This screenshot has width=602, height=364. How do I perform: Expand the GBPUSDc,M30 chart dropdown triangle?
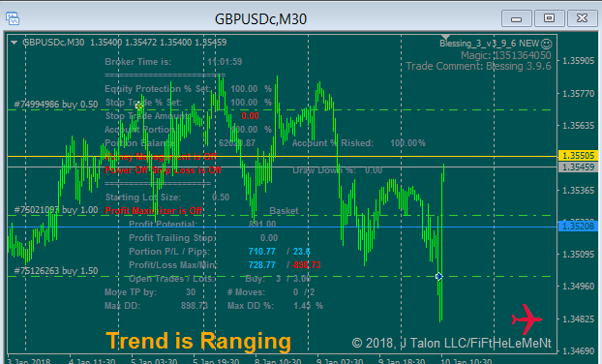[x=15, y=43]
